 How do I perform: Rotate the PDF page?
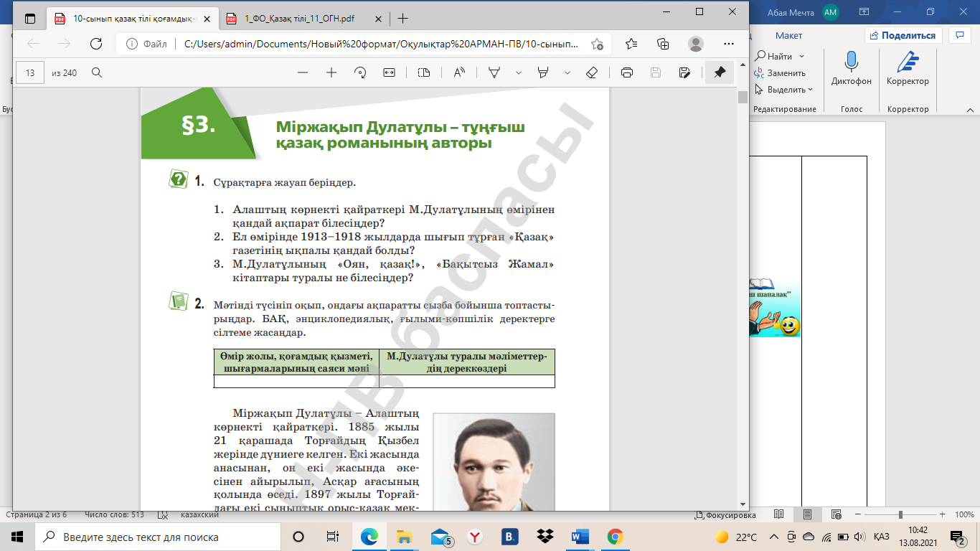pos(360,72)
